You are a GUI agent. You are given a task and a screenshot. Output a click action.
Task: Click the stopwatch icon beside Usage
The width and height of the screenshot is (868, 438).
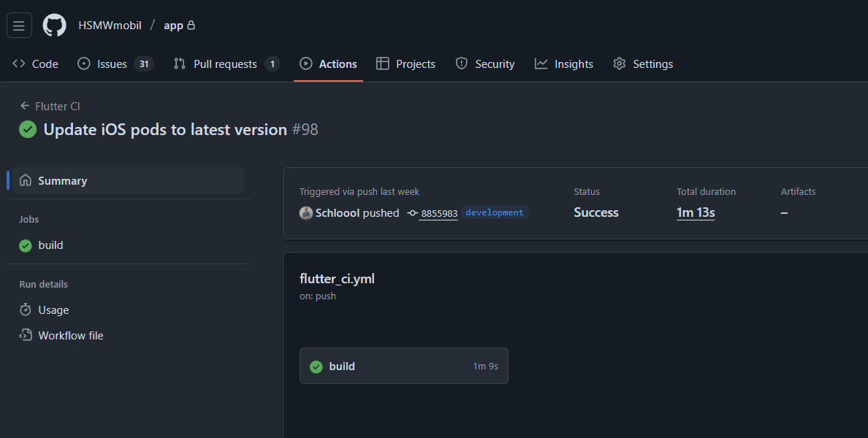click(x=26, y=310)
